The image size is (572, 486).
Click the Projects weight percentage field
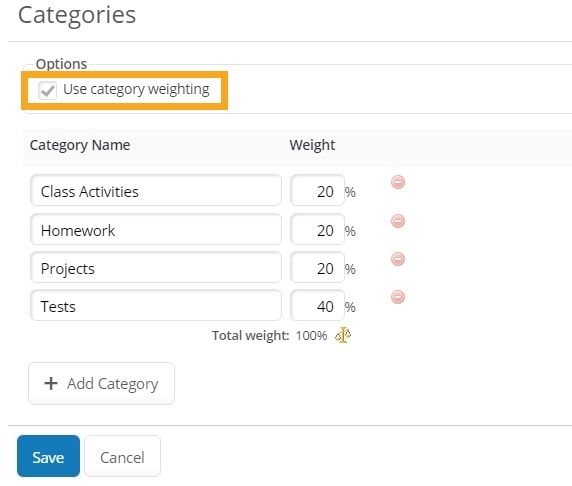click(x=317, y=267)
